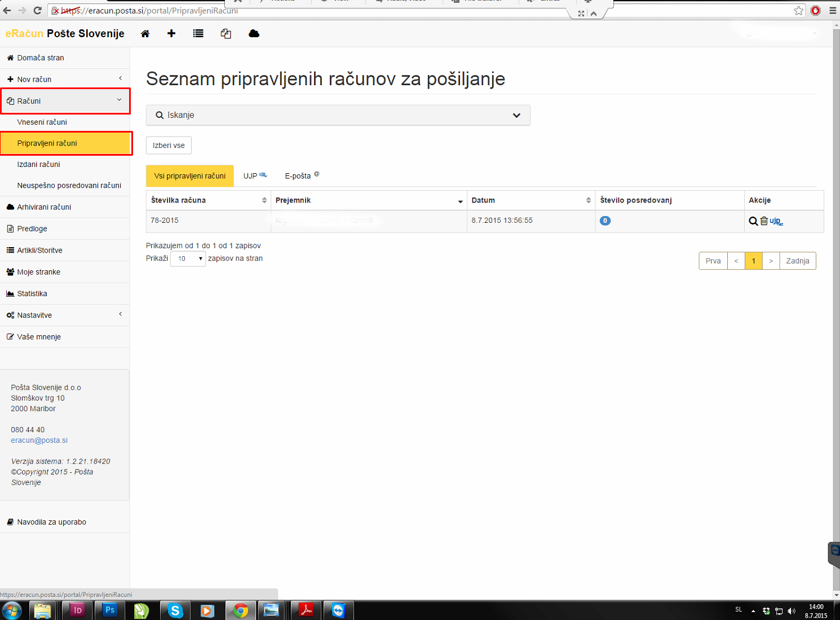View invoice 78-2015 with magnifier icon

click(753, 221)
